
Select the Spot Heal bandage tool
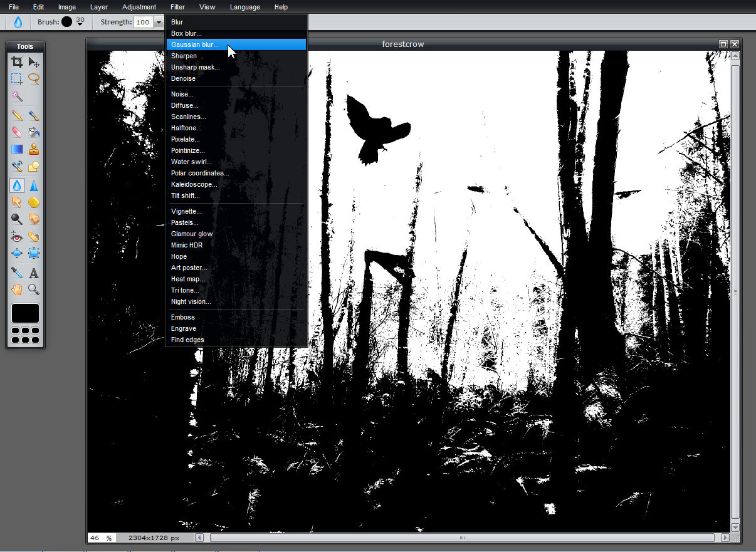pos(34,237)
